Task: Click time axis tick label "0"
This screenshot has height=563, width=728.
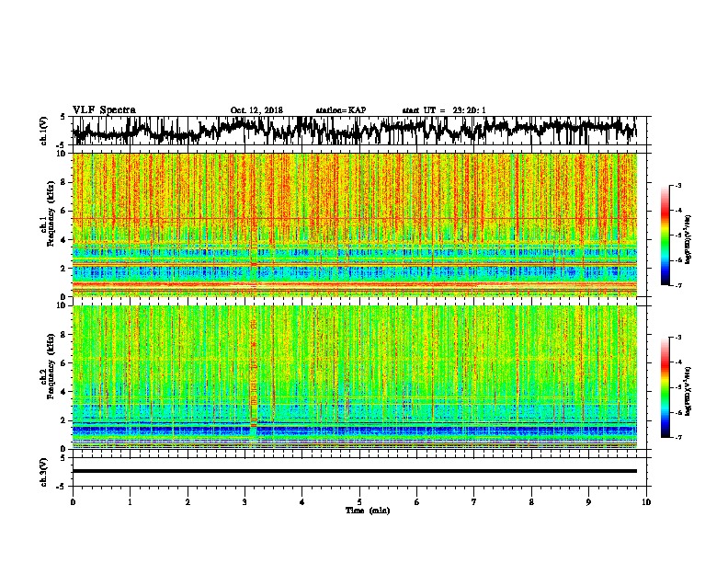Action: [73, 502]
